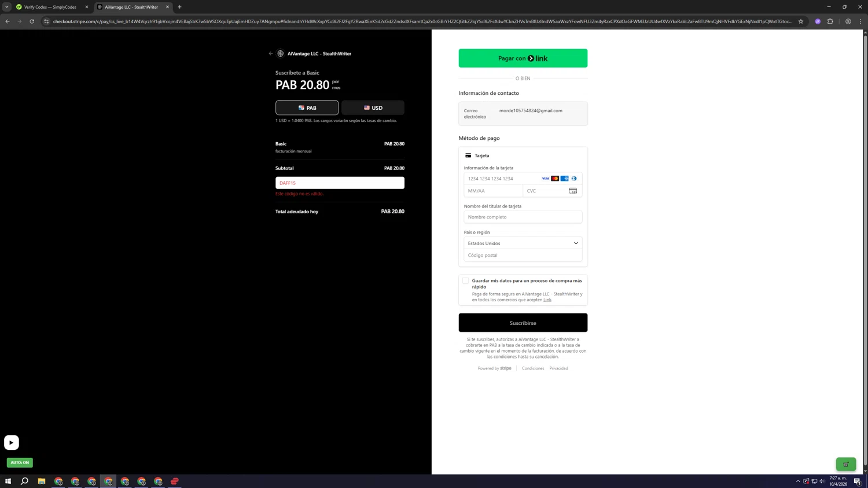868x488 pixels.
Task: Click the promo code field with DAFF15
Action: (340, 183)
